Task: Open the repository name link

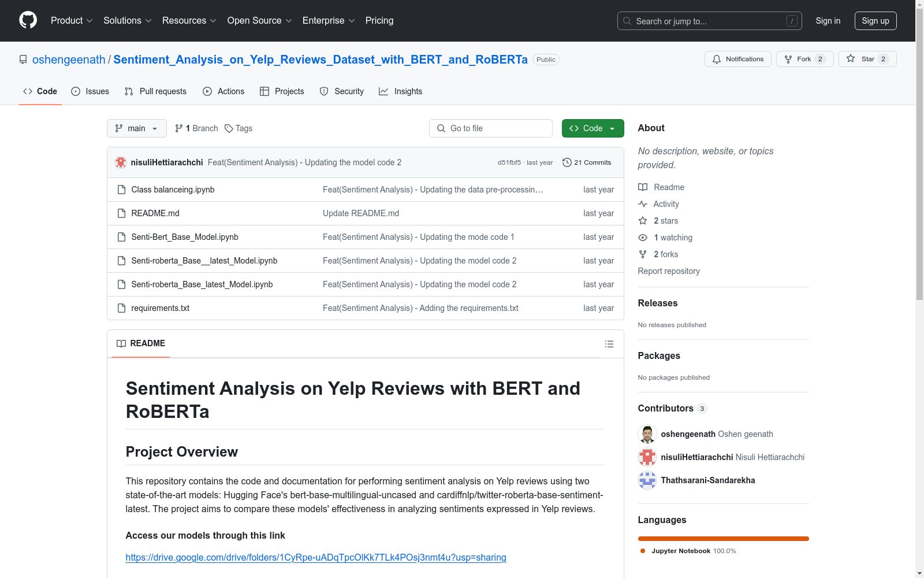Action: point(321,60)
